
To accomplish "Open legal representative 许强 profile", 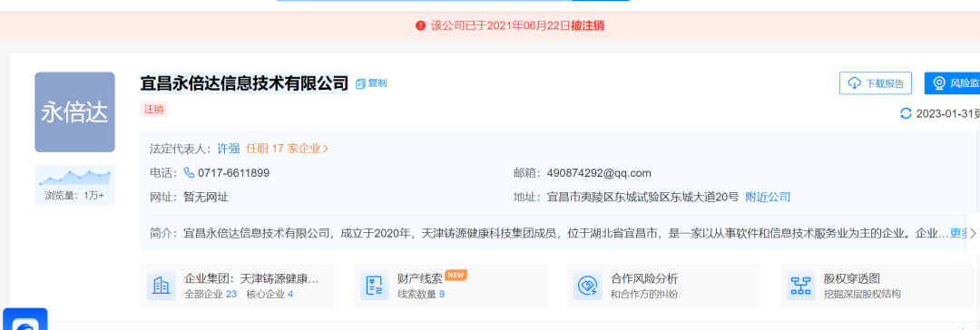I will pos(228,149).
